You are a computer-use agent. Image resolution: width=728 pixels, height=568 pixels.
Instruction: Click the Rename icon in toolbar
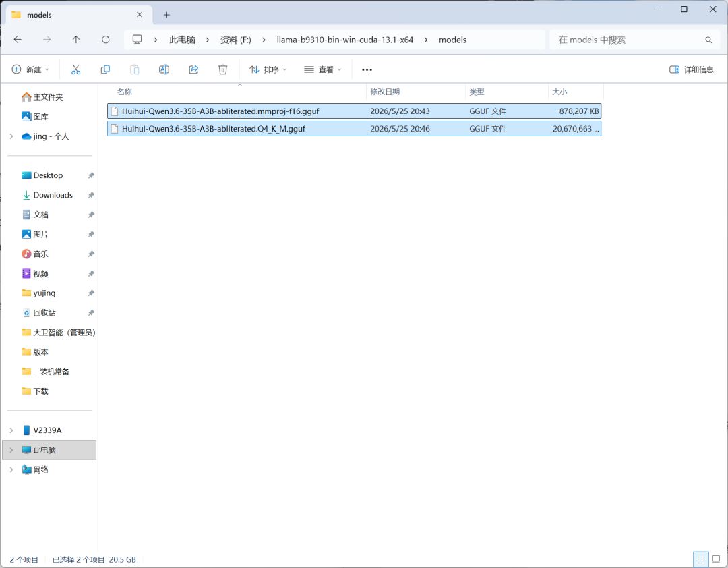tap(164, 69)
